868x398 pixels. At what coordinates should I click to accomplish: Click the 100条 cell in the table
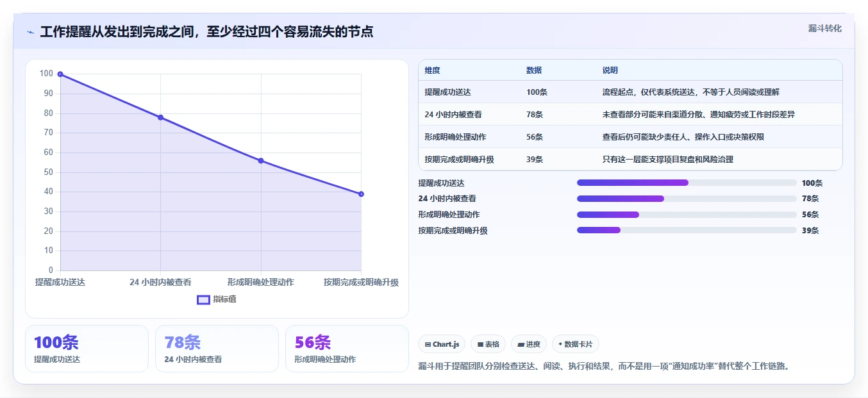coord(537,92)
